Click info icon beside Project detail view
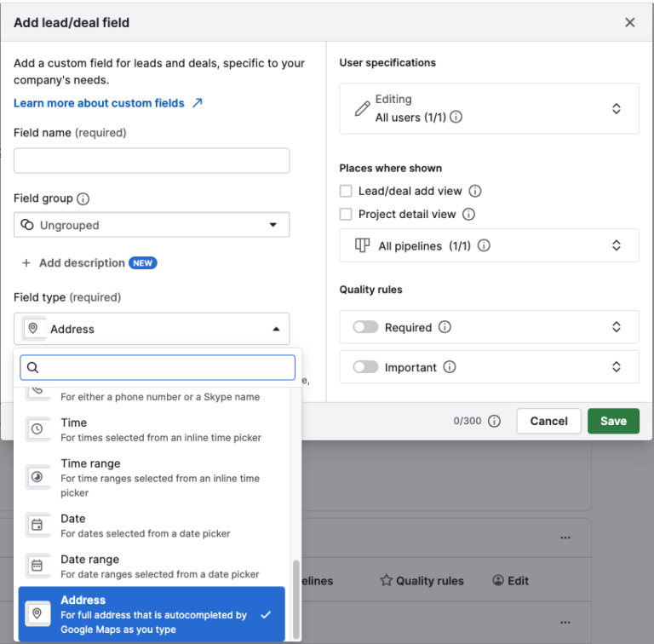654x644 pixels. (x=469, y=214)
